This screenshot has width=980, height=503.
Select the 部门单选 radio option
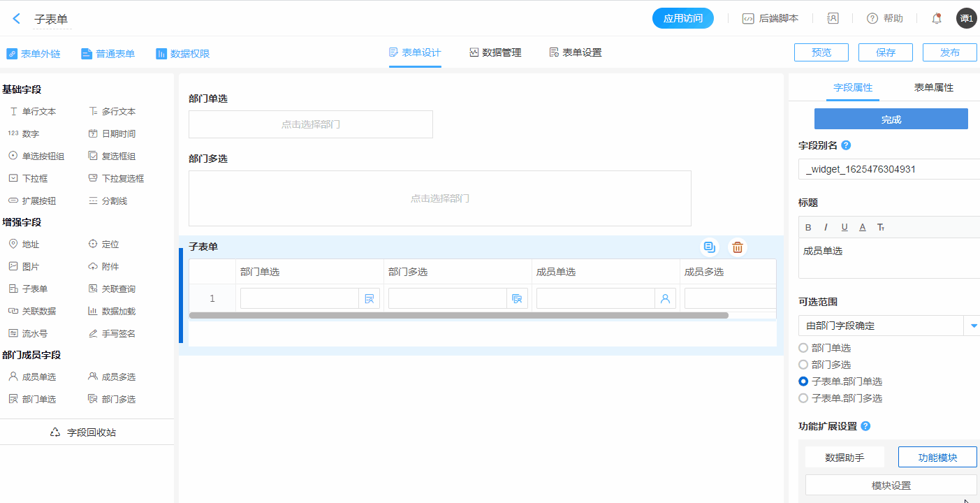point(803,348)
